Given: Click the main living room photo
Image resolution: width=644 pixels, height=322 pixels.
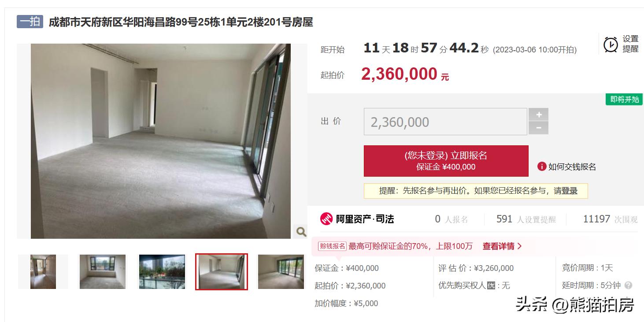Looking at the screenshot, I should point(161,141).
